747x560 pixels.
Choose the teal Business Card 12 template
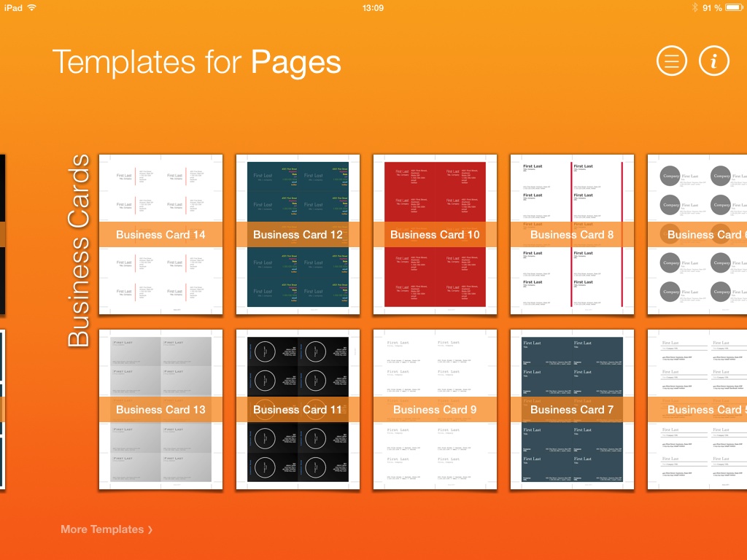pos(298,235)
